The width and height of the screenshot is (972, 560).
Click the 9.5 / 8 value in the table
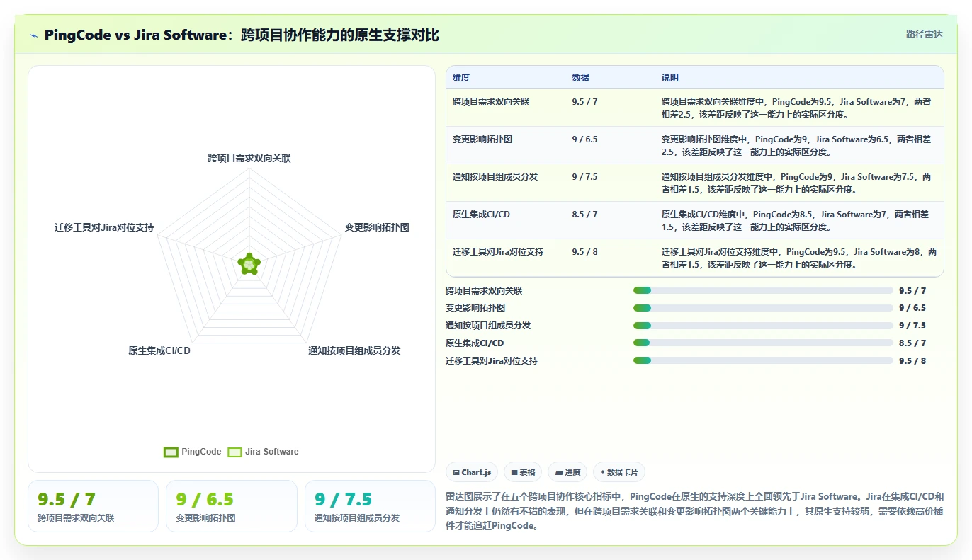tap(584, 252)
